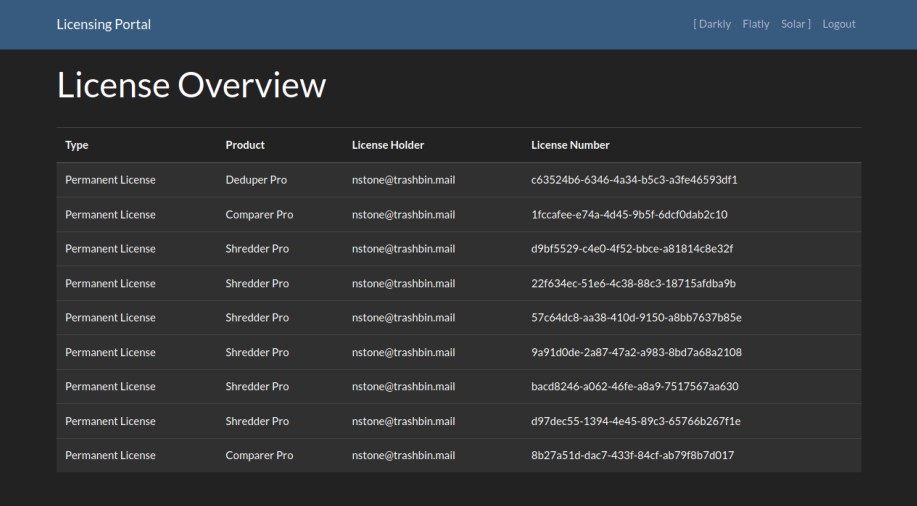This screenshot has height=506, width=917.
Task: Click Permanent License in the 8b27a51d row
Action: click(110, 455)
